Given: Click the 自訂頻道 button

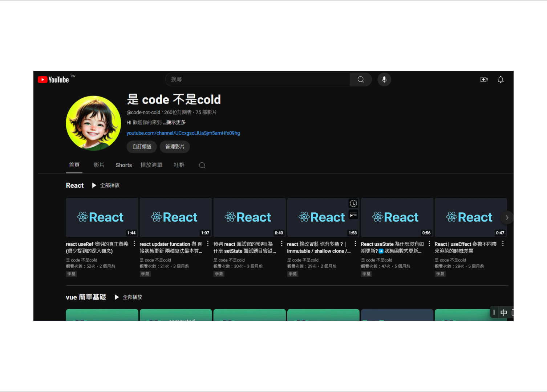Looking at the screenshot, I should pyautogui.click(x=142, y=147).
